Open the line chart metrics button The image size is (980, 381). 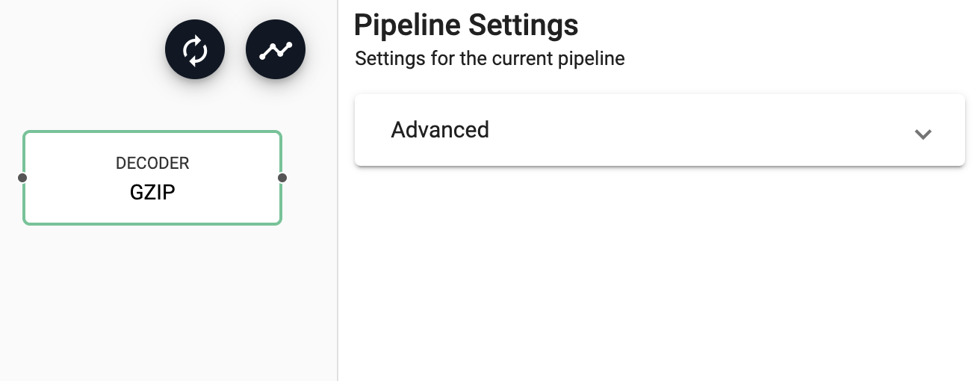coord(276,50)
